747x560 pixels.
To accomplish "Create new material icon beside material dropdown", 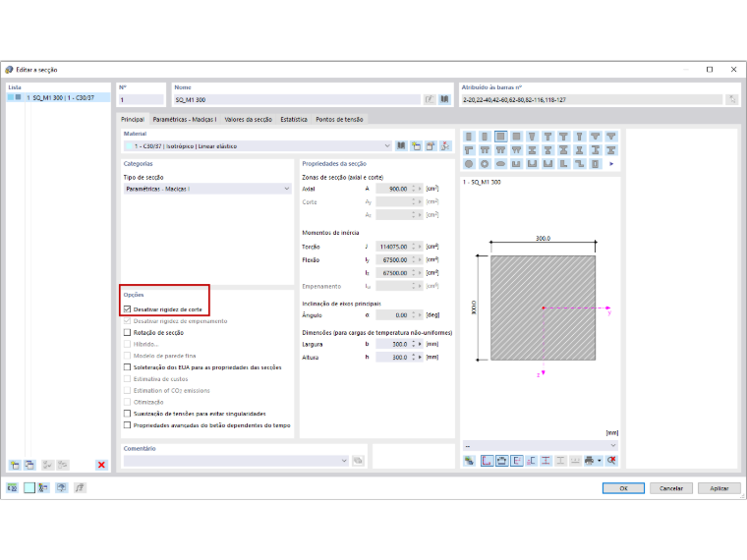I will coord(416,145).
